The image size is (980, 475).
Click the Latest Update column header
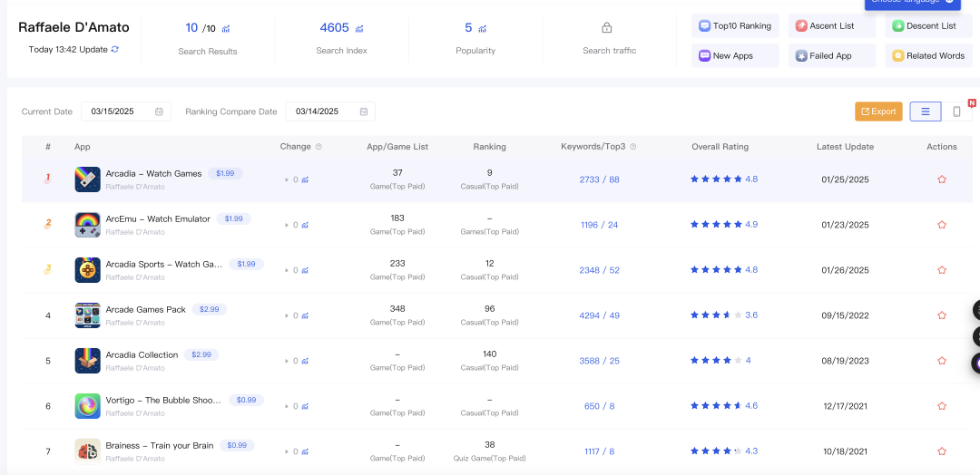point(845,147)
